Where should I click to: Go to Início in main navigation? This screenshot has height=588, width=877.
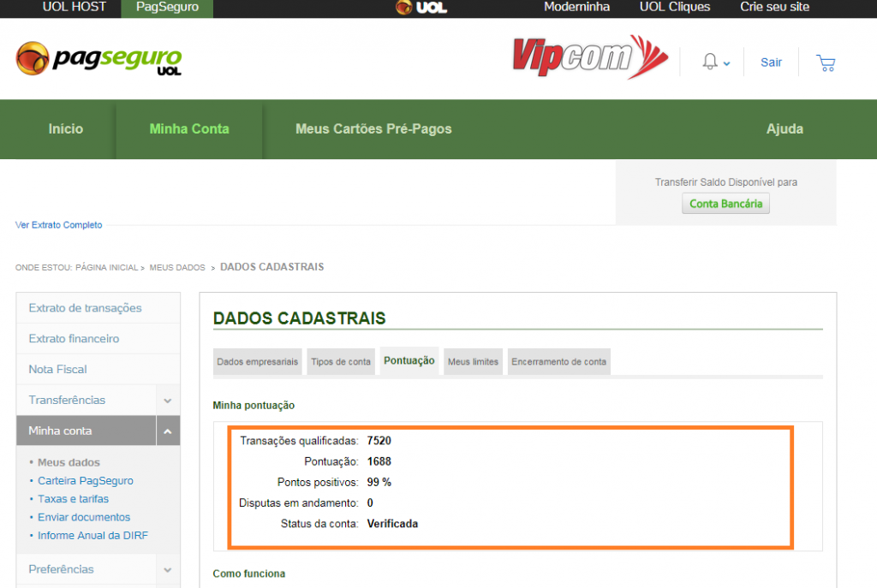[65, 129]
